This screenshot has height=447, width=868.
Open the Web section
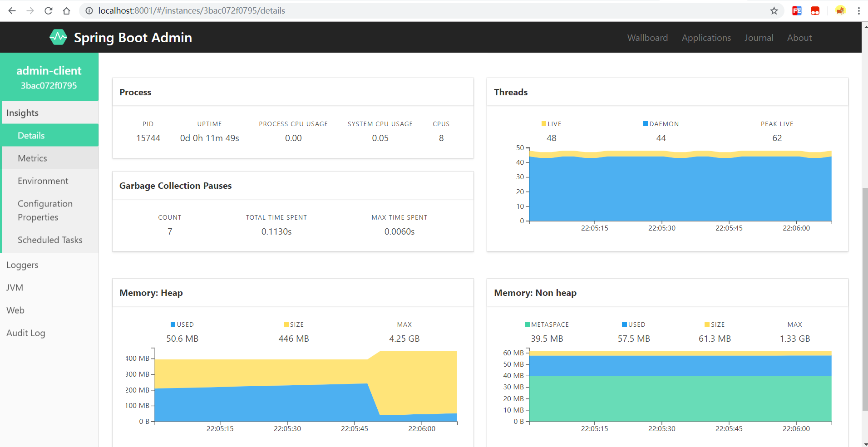pos(49,310)
